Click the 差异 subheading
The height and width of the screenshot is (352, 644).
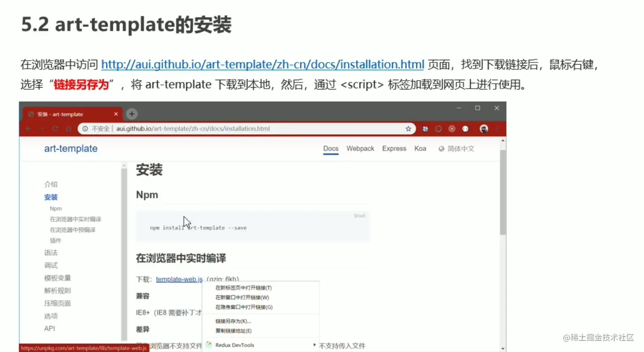point(143,329)
